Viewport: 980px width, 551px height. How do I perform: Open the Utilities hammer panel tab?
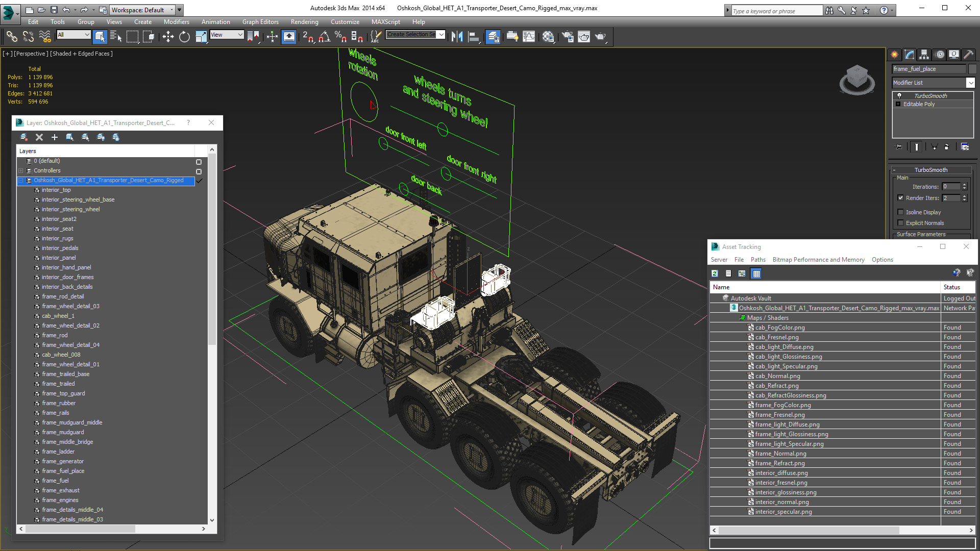pyautogui.click(x=968, y=55)
